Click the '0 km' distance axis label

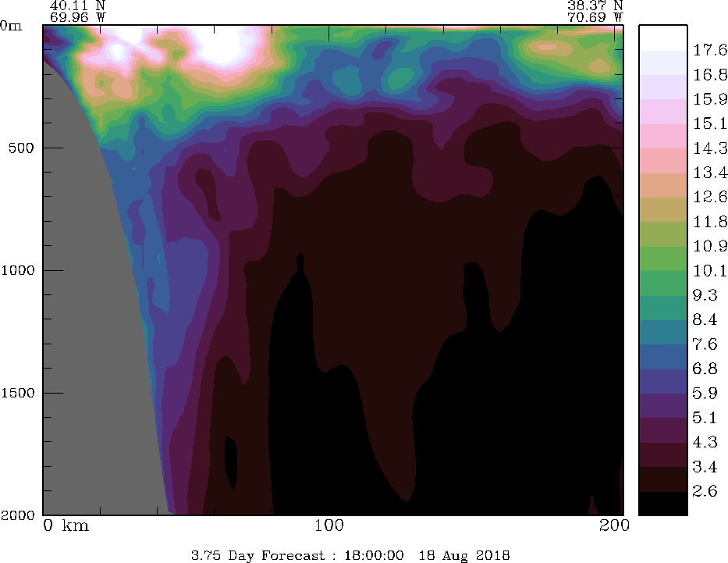[66, 526]
